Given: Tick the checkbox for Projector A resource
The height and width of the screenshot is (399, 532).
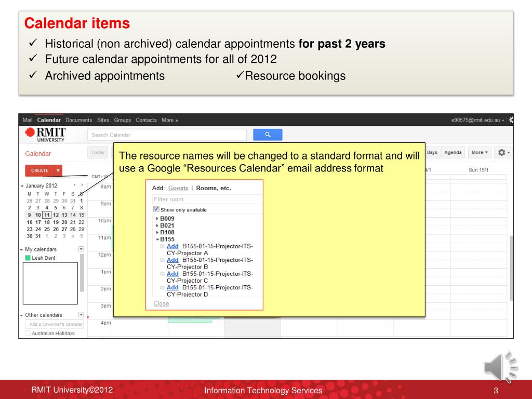Looking at the screenshot, I should point(163,246).
